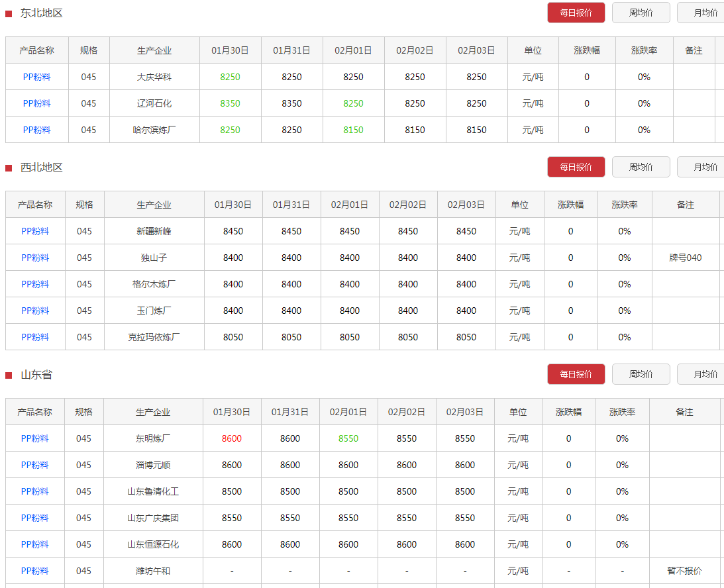Open 月均价 tab in 东北地区 section
The image size is (724, 588).
pyautogui.click(x=701, y=13)
